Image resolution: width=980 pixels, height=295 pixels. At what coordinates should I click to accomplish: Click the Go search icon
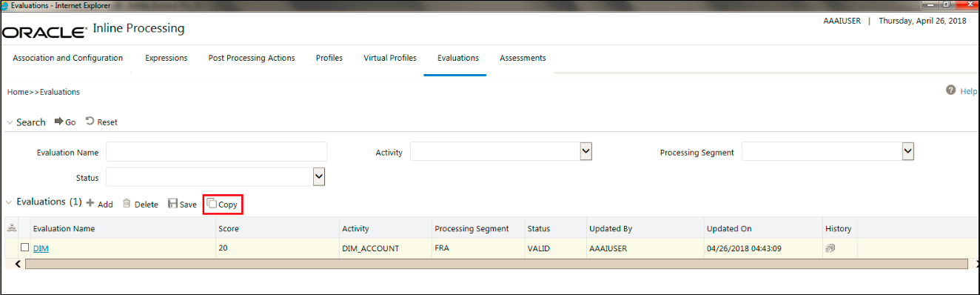58,122
